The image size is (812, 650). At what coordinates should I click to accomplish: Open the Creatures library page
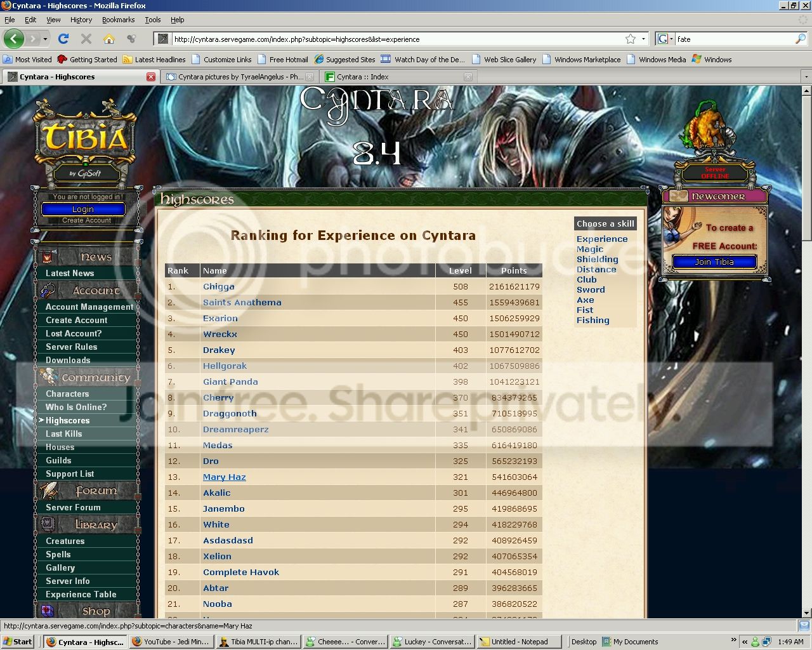coord(65,541)
